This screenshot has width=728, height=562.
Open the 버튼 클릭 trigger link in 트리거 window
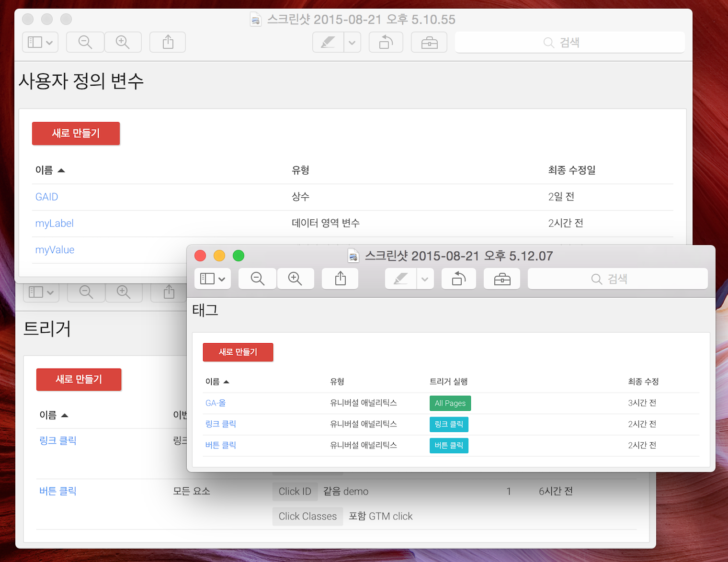pos(58,491)
